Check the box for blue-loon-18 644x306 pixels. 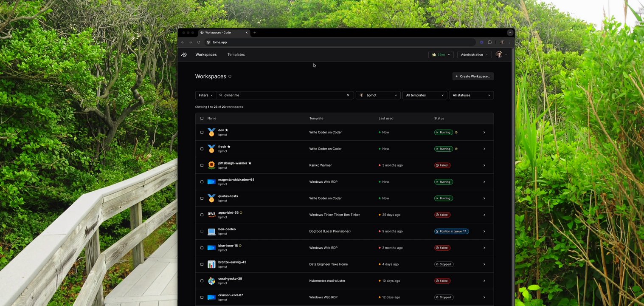pyautogui.click(x=202, y=248)
